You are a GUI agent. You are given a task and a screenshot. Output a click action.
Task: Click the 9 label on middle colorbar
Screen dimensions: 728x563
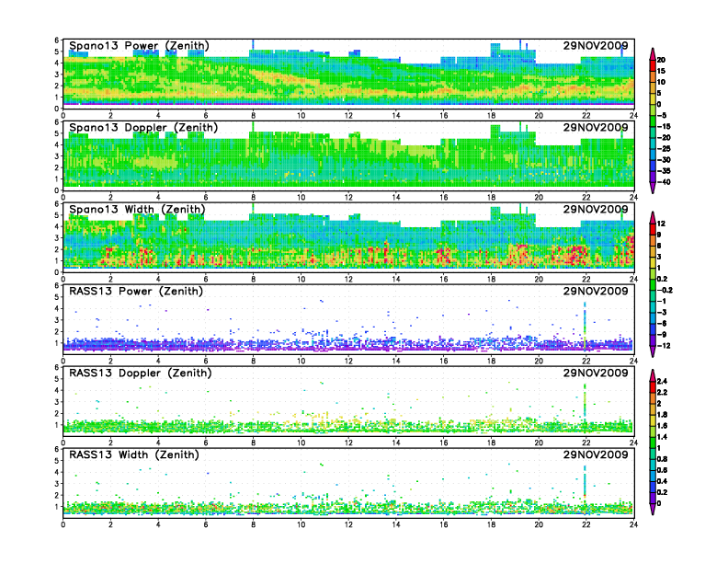tap(659, 235)
